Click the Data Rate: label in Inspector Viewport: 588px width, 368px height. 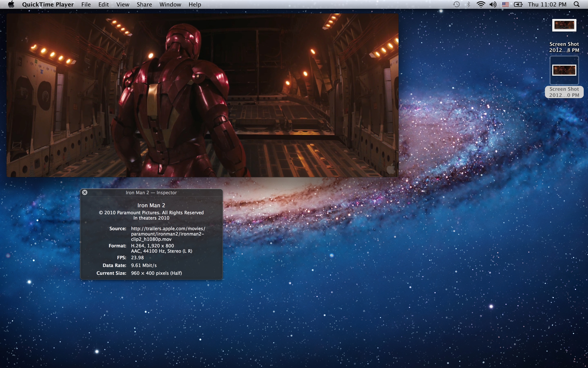click(115, 265)
